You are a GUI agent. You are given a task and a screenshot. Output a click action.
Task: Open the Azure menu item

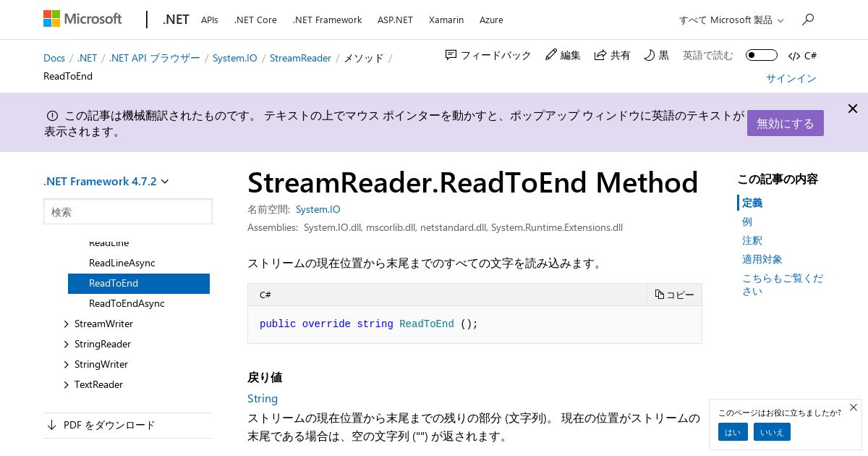pos(491,20)
